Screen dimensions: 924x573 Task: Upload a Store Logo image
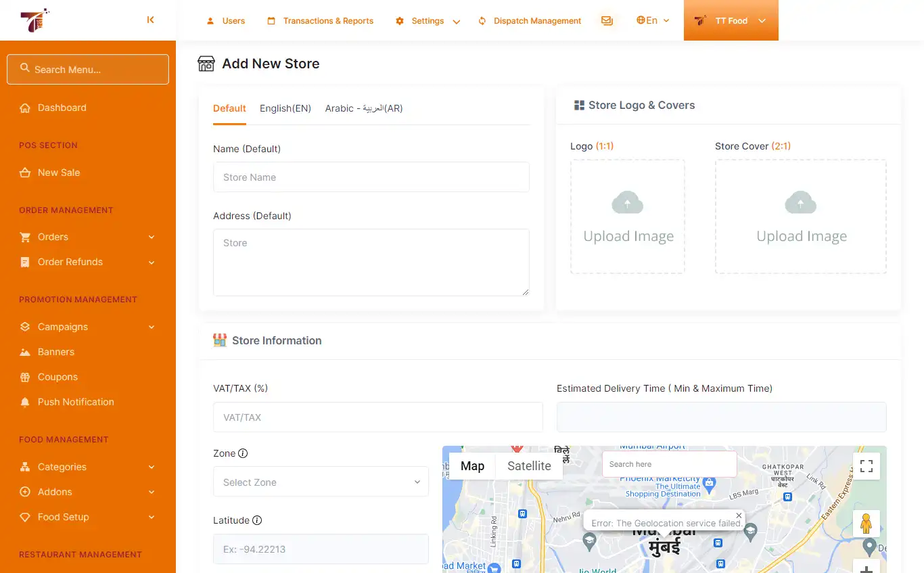[x=627, y=216]
